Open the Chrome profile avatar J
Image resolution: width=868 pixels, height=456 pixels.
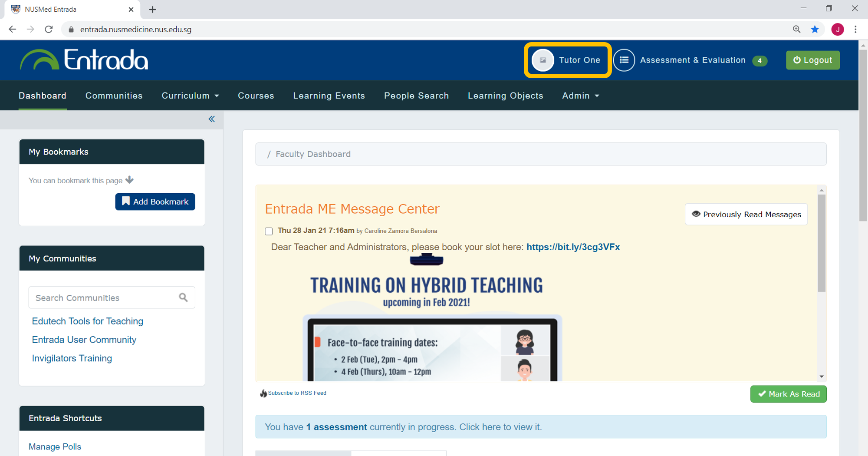point(838,29)
